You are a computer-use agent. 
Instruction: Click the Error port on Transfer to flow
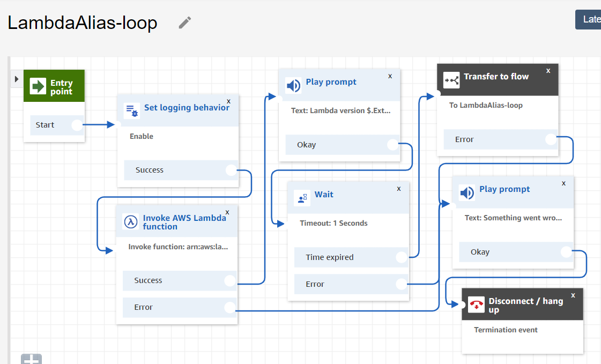552,139
